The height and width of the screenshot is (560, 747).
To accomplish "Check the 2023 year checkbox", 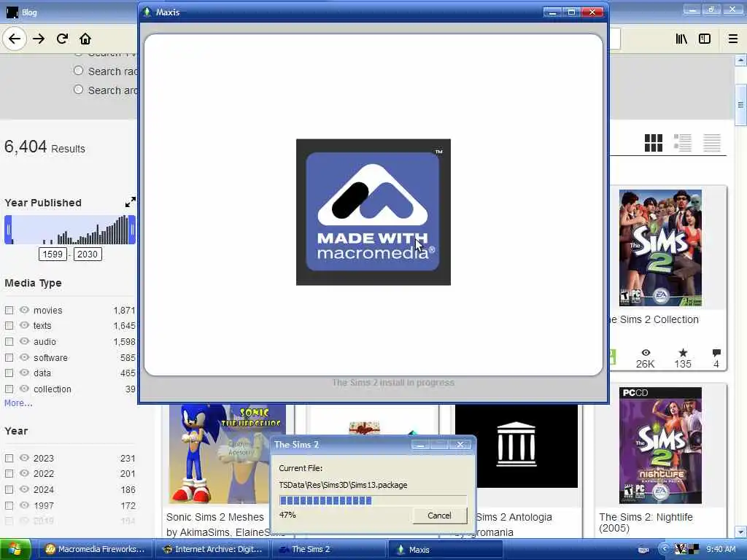I will [9, 458].
